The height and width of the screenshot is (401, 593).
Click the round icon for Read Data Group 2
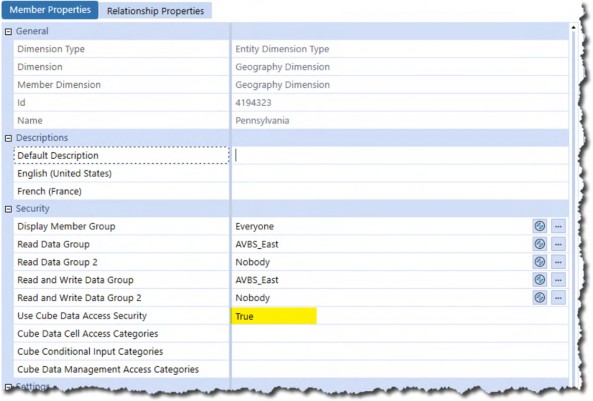pos(540,262)
